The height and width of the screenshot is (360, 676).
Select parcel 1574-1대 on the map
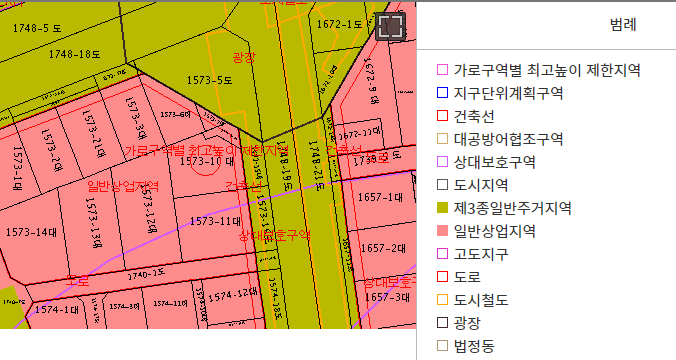click(57, 310)
